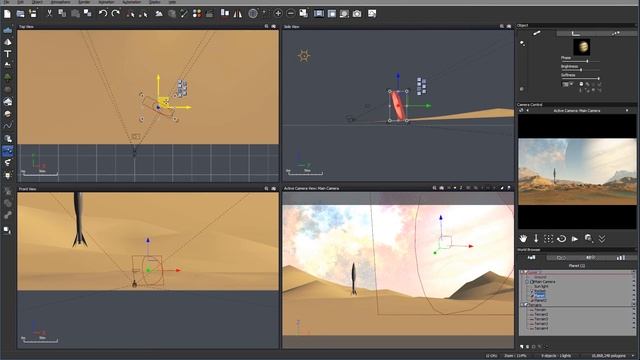Select Terrain4 in World Browser
Screen dimensions: 640x360
541,329
